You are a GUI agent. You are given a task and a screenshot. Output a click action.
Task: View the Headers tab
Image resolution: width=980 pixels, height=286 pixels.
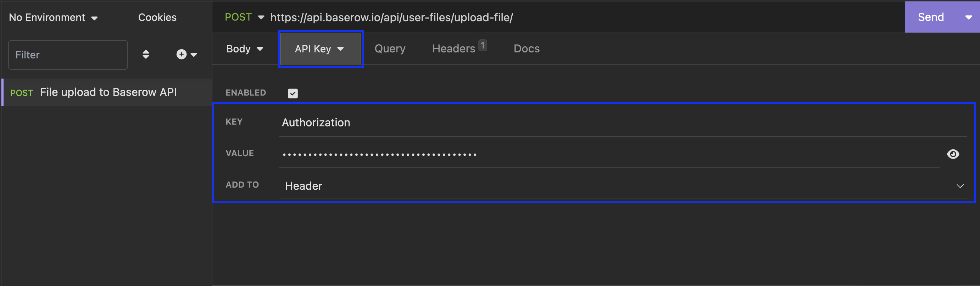453,48
